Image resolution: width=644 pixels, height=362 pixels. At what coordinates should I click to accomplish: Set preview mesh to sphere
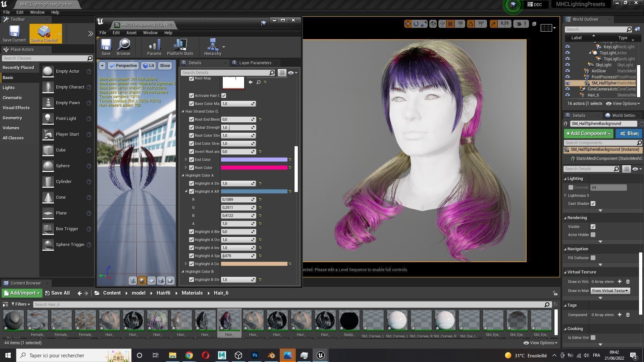coord(142,281)
